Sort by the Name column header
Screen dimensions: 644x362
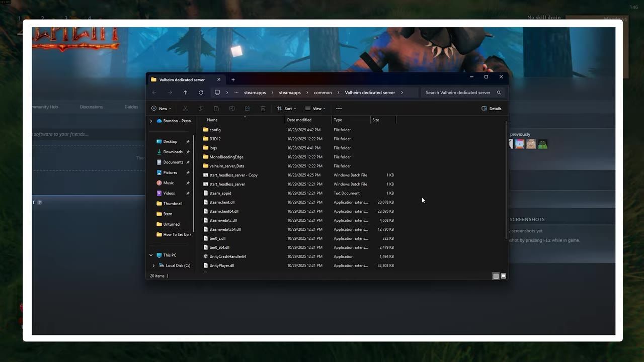coord(212,120)
